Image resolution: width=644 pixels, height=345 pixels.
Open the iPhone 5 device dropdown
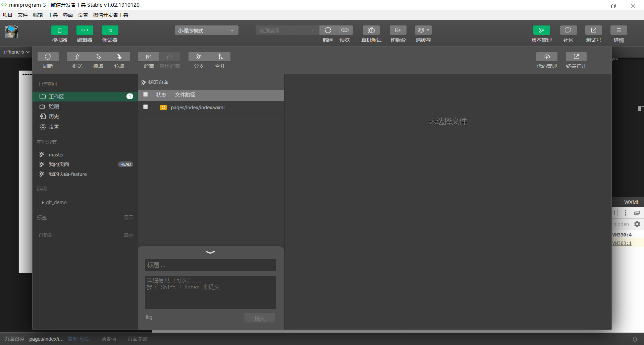coord(16,52)
